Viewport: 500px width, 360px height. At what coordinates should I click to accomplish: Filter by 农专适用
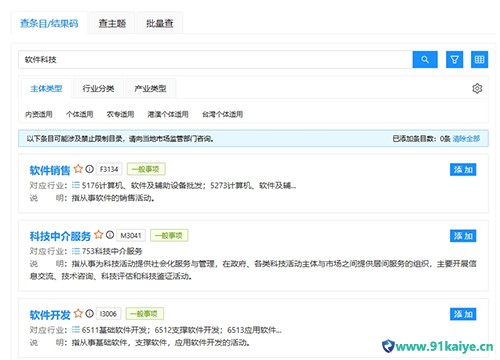point(120,114)
